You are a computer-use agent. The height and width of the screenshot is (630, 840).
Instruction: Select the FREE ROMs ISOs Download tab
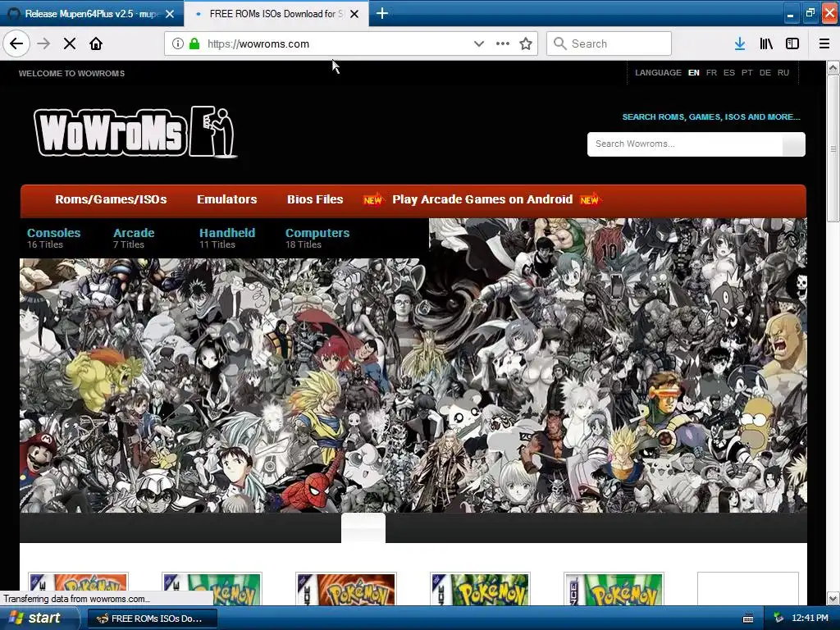click(276, 14)
